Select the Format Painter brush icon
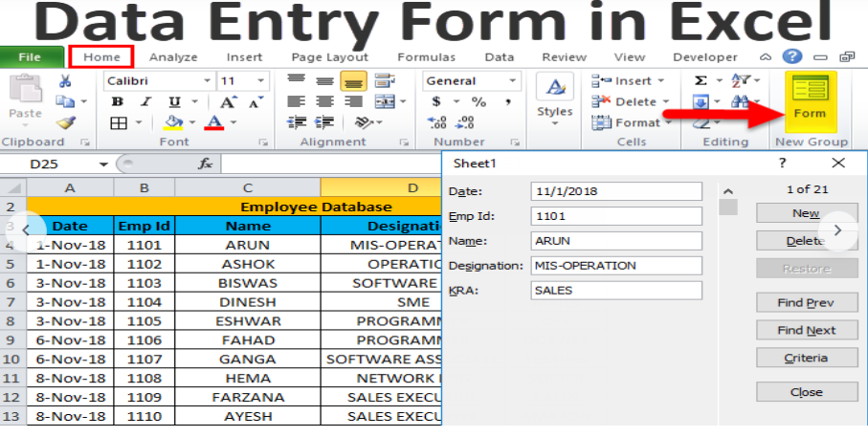Image resolution: width=868 pixels, height=437 pixels. pyautogui.click(x=65, y=122)
